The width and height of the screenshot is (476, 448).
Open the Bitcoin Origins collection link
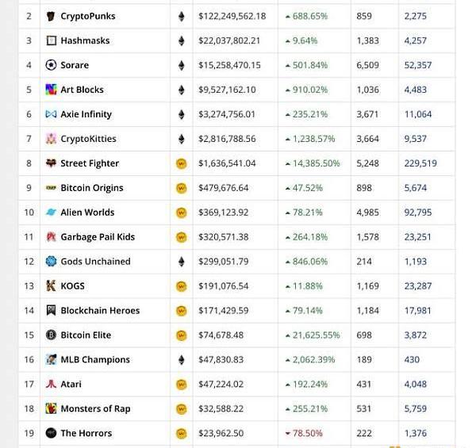coord(92,188)
